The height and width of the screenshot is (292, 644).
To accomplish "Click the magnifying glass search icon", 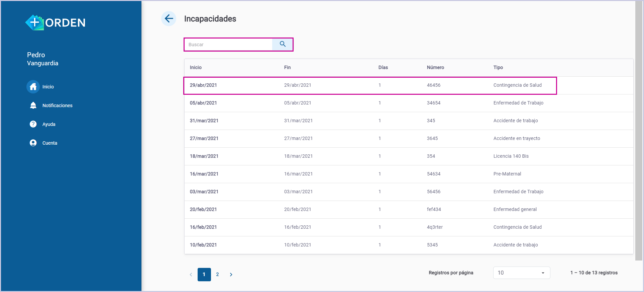I will pos(283,44).
